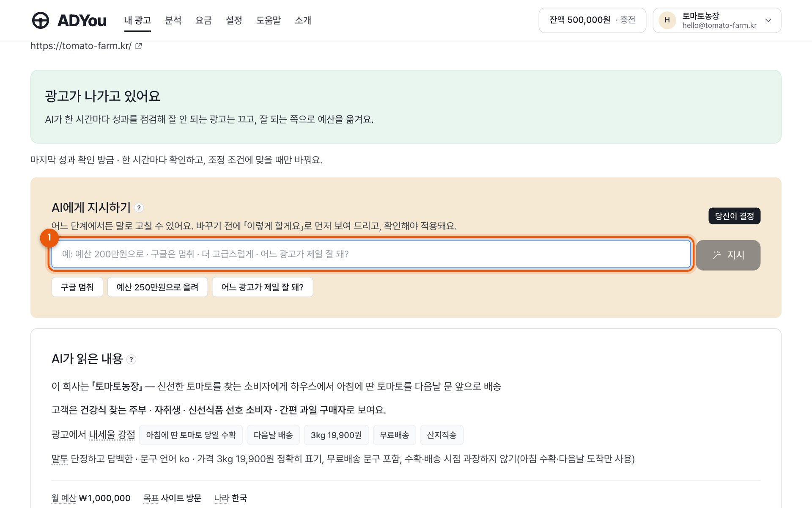Click the 다음날 배송 strength tag

click(273, 435)
